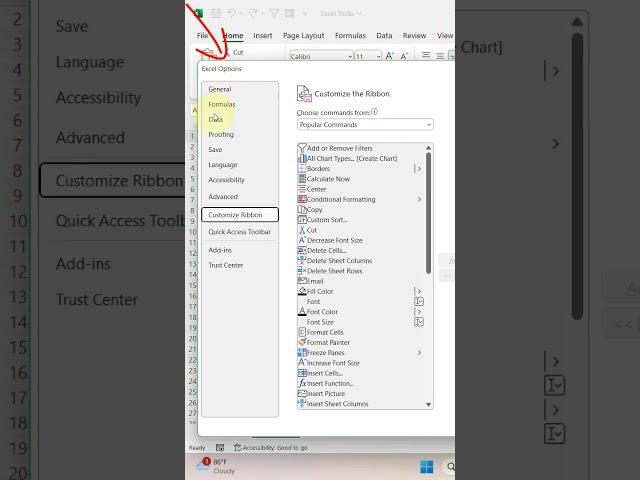The height and width of the screenshot is (480, 640).
Task: Select Decrease Font Size in command list
Action: [335, 240]
